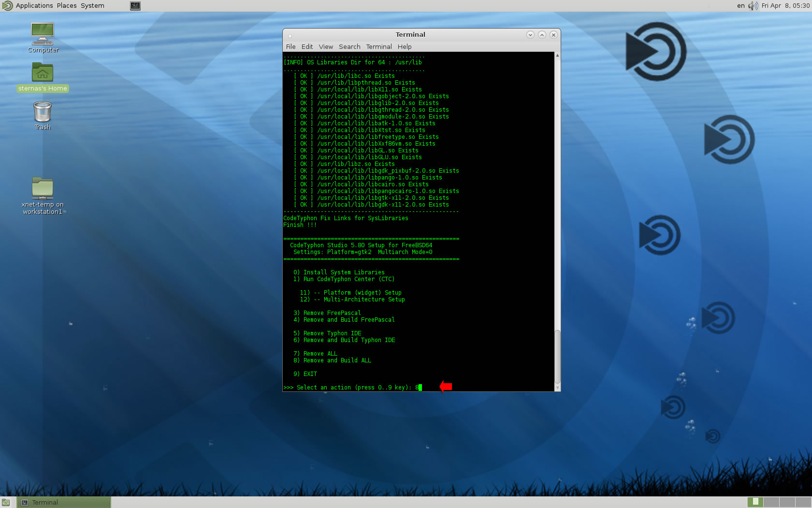Open the System menu
This screenshot has height=508, width=812.
tap(92, 6)
